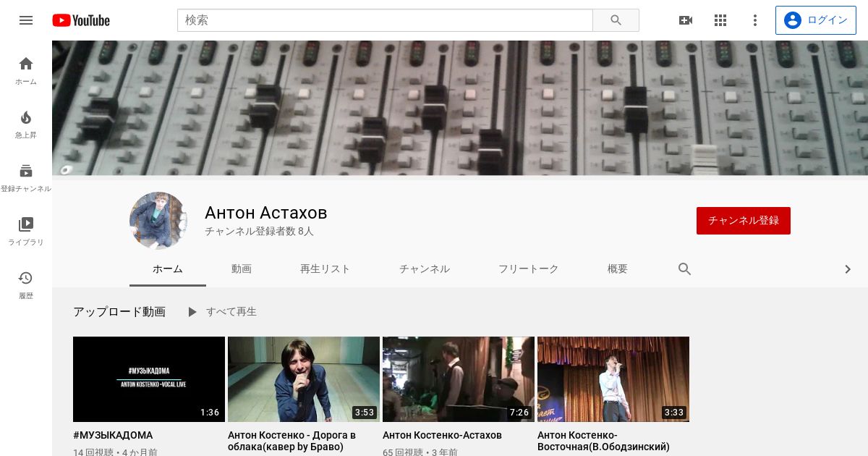
Task: Focus the 検索 search field
Action: pyautogui.click(x=385, y=20)
